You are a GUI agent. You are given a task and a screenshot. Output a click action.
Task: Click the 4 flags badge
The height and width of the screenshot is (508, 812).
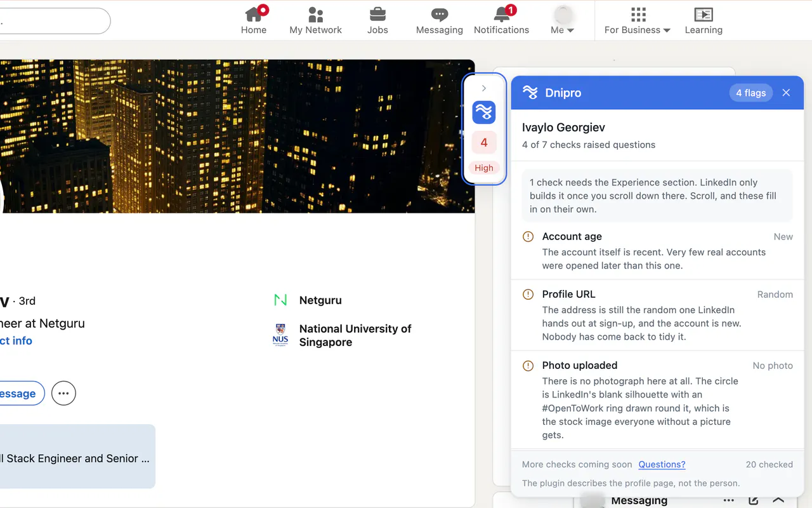tap(751, 93)
